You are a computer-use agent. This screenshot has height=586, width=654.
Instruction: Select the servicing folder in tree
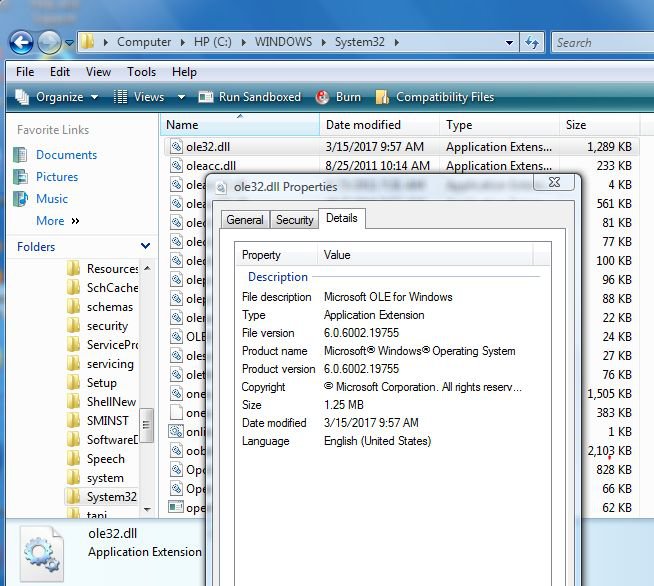tap(110, 364)
